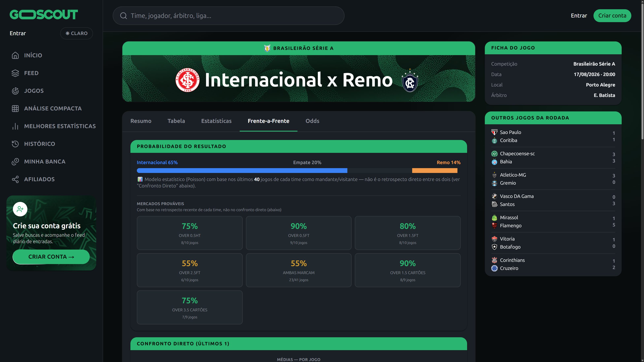Click the Feed layers icon
644x362 pixels.
[15, 73]
